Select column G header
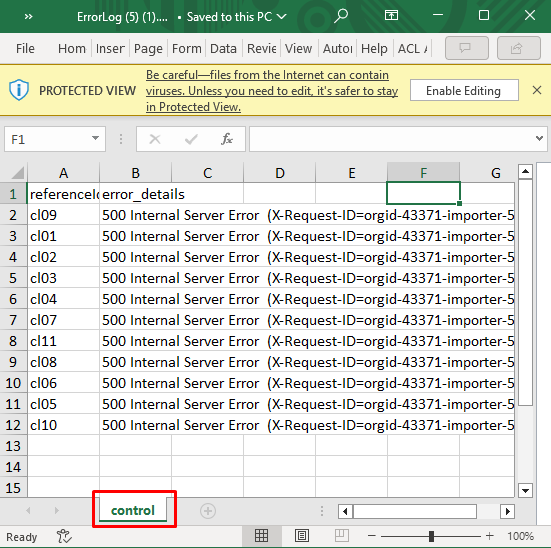The image size is (551, 548). pos(488,172)
